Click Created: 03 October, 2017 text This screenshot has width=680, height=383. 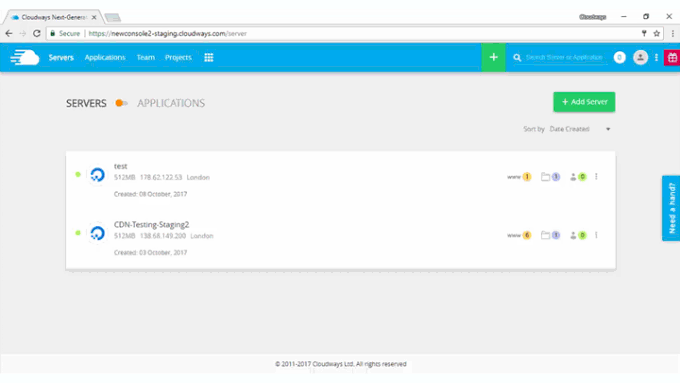tap(150, 252)
